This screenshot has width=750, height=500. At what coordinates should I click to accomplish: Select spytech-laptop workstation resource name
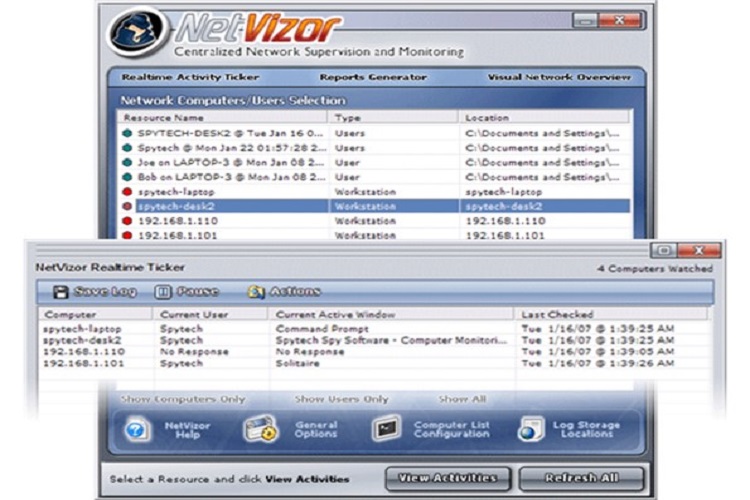click(176, 192)
